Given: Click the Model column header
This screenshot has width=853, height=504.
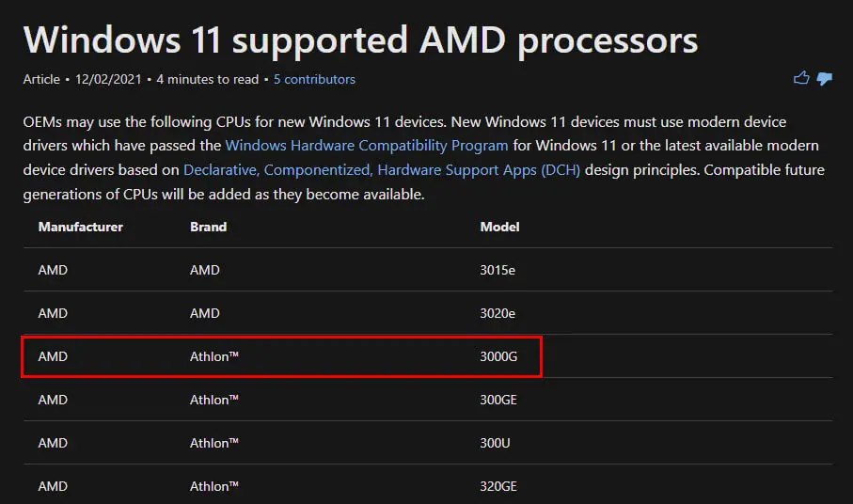Looking at the screenshot, I should click(499, 227).
